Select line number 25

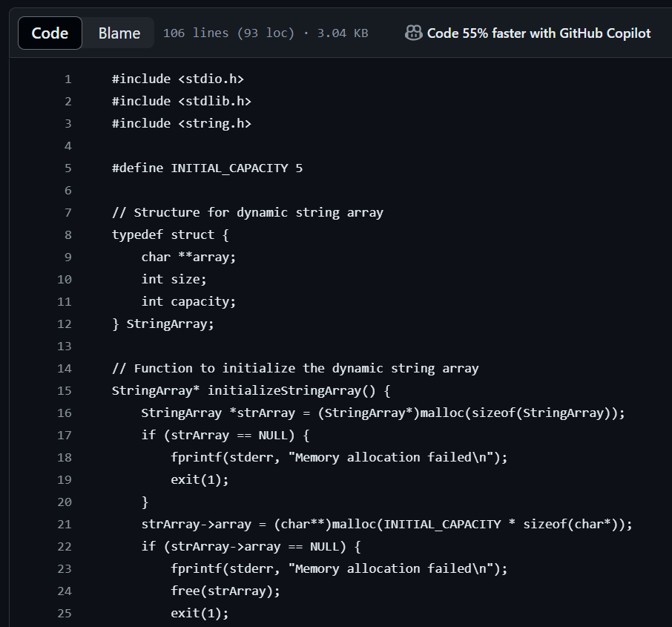[x=65, y=614]
